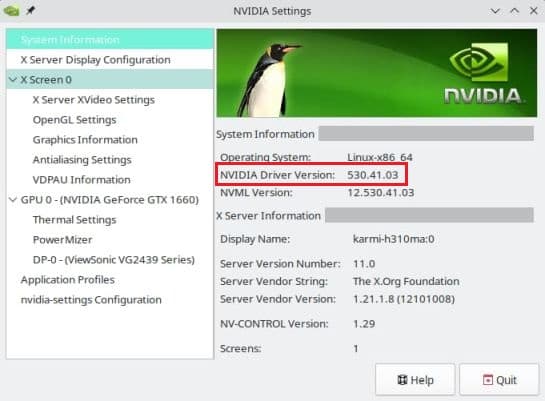Select GPU 0 NVIDIA GeForce GTX 1660
The width and height of the screenshot is (545, 401).
(x=110, y=200)
